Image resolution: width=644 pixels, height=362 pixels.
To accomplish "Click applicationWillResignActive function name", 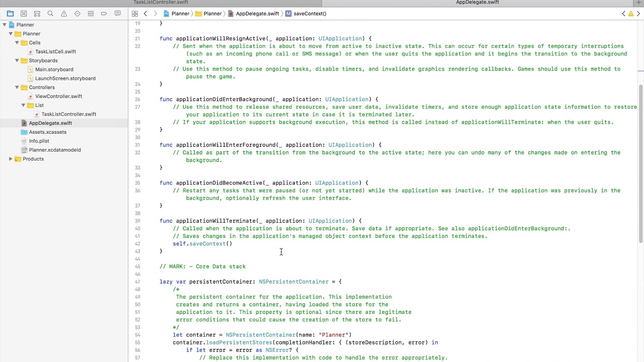I will [x=219, y=38].
